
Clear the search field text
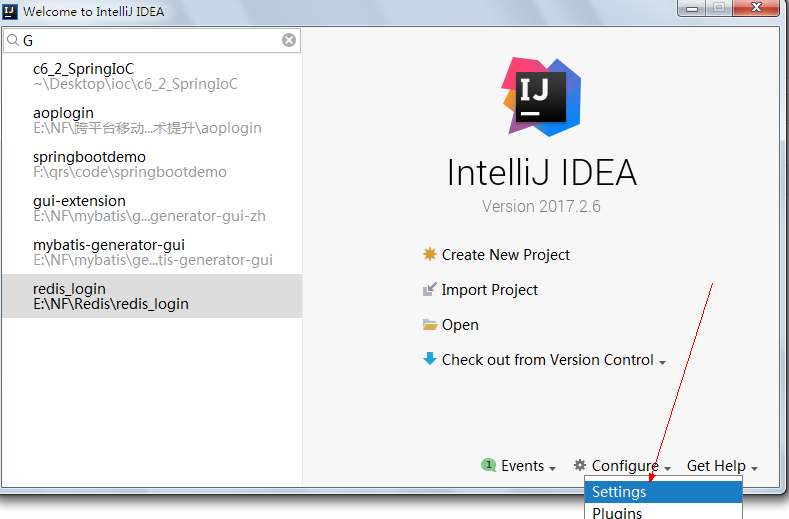(289, 41)
